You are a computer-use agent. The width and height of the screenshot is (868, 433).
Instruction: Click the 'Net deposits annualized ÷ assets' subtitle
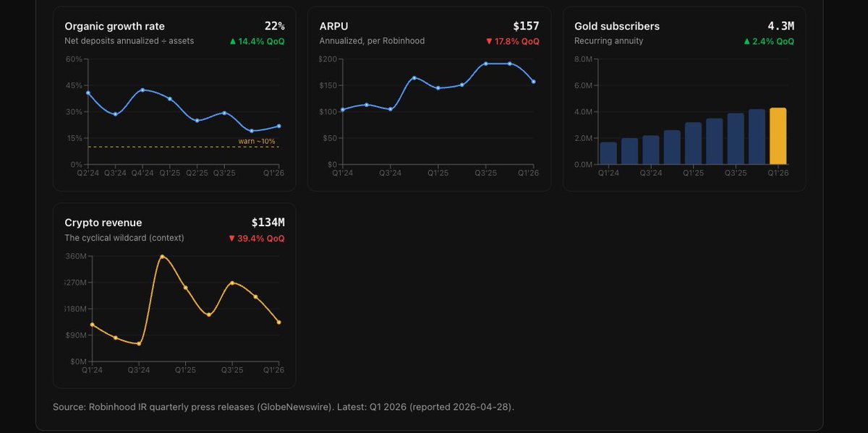click(x=129, y=41)
